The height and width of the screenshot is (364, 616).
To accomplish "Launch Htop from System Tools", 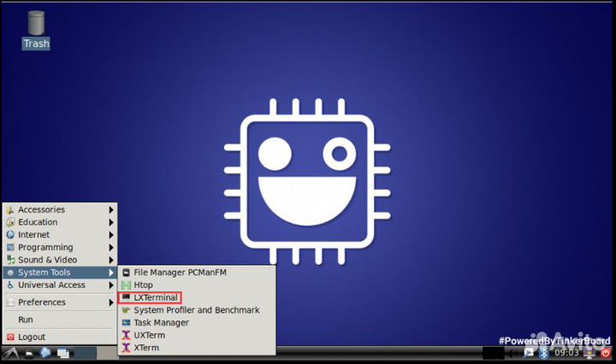I will [198, 285].
